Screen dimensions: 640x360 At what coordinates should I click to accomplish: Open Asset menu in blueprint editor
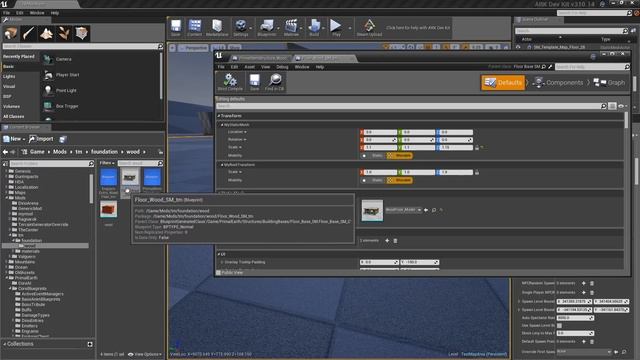249,67
